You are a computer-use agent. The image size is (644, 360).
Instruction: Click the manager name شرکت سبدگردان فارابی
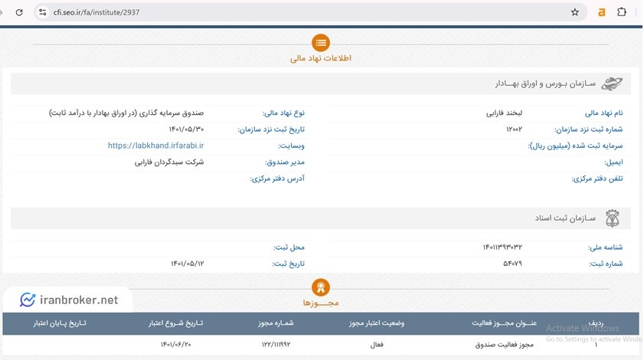[x=169, y=162]
